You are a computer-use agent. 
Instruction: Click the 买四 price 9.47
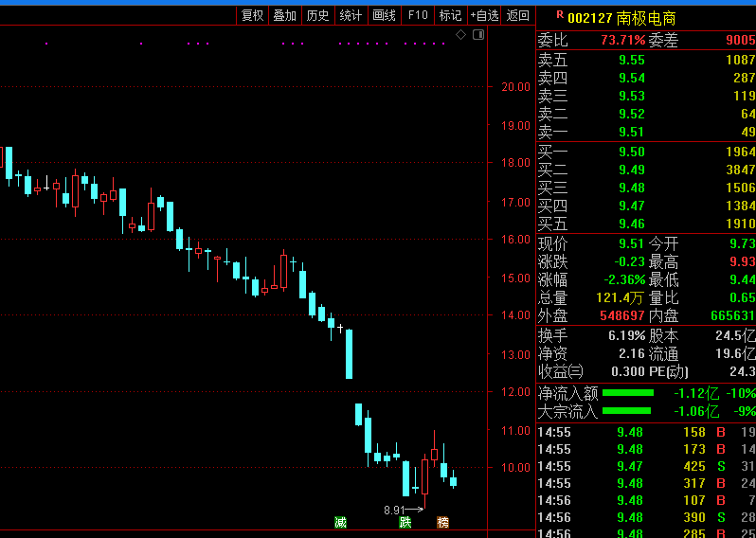coord(632,206)
